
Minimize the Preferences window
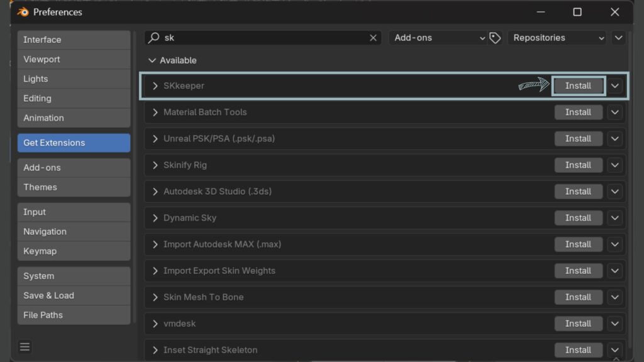(x=541, y=12)
